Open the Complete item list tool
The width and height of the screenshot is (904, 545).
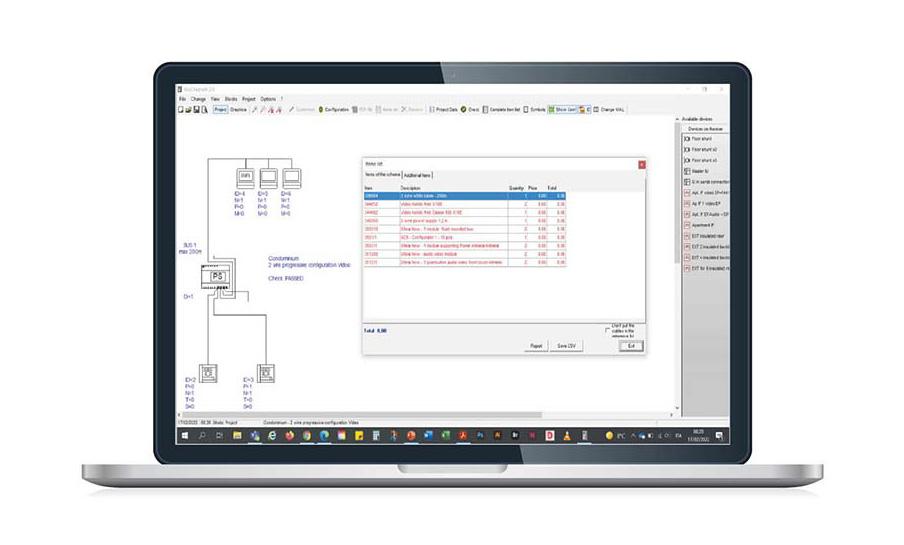point(505,109)
